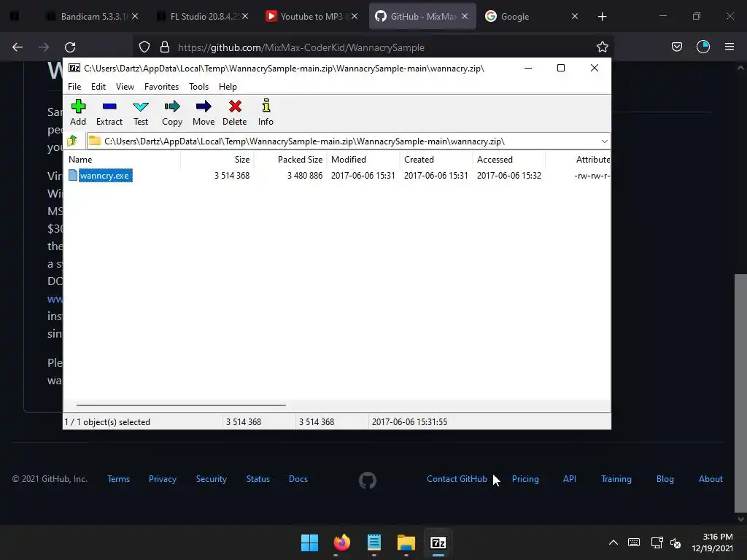Click the Firefox URL address bar
The width and height of the screenshot is (747, 560).
pyautogui.click(x=373, y=47)
